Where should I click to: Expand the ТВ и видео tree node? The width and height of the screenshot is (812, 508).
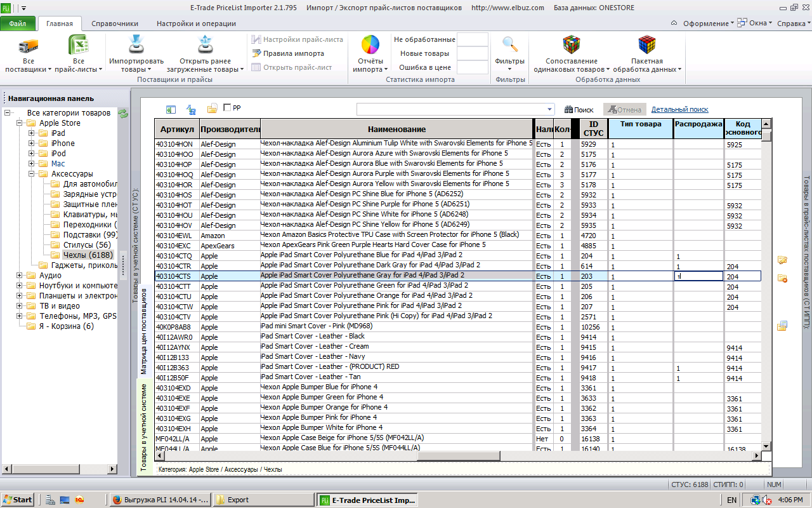point(20,306)
